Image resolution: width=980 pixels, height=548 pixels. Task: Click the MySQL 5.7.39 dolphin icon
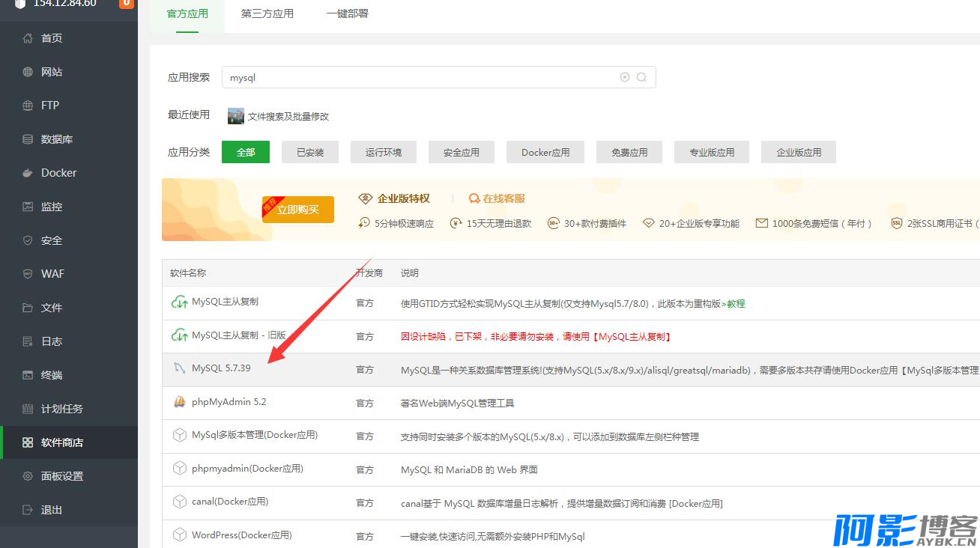coord(179,368)
